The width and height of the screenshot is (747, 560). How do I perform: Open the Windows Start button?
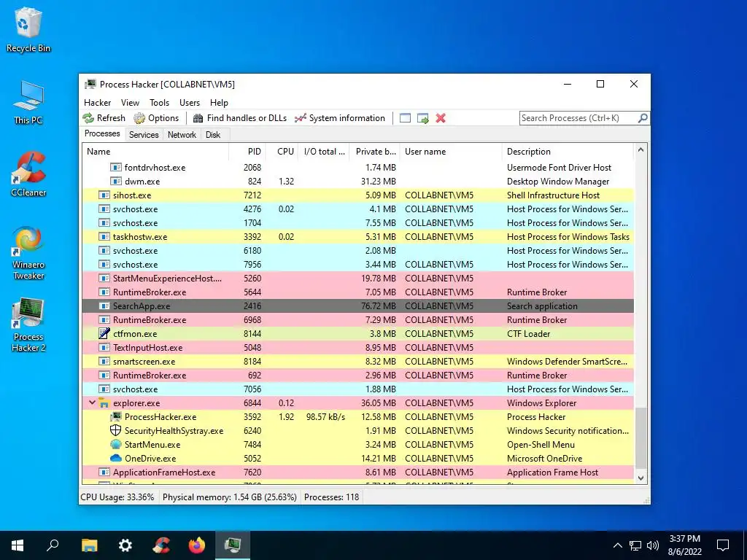coord(18,545)
